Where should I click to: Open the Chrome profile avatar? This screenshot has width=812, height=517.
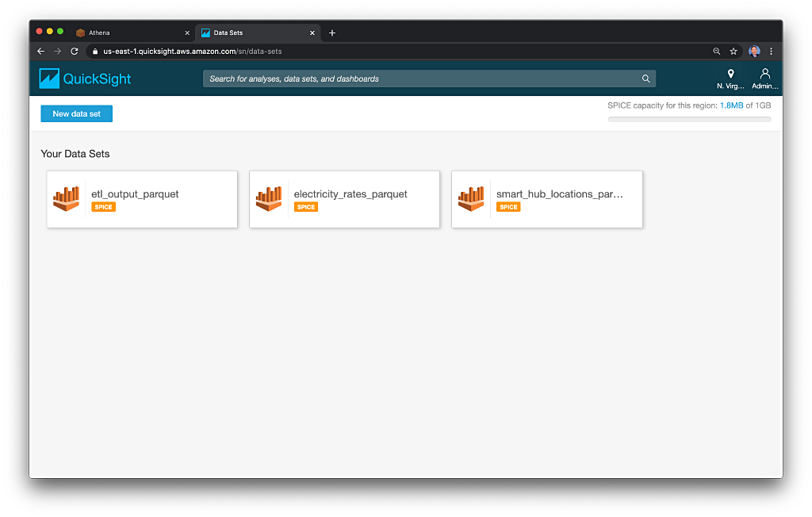pyautogui.click(x=755, y=52)
